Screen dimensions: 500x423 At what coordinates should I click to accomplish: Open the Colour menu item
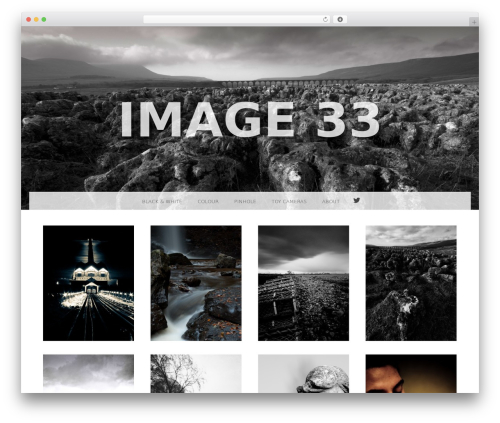click(208, 201)
